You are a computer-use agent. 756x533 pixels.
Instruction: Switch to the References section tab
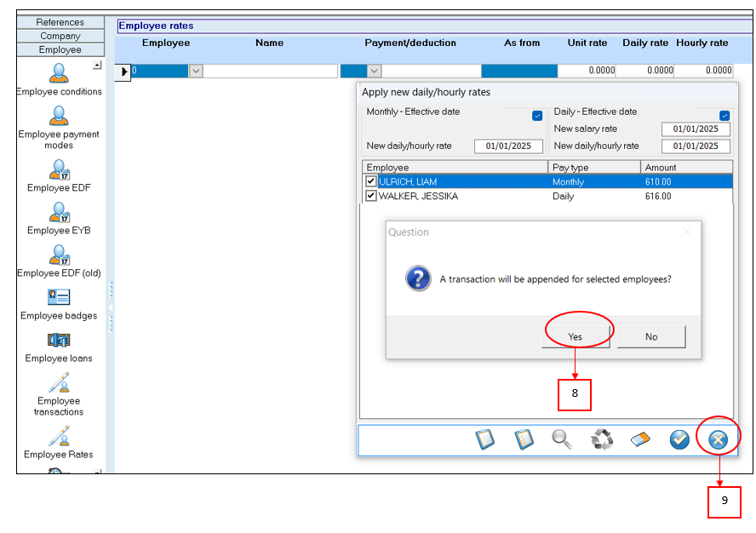pos(60,22)
